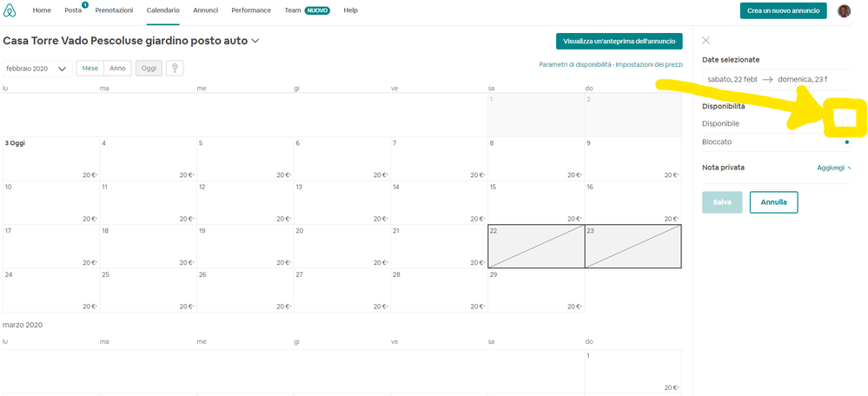Jump to today with Oggi button
Screen dimensions: 868x396
tap(148, 69)
